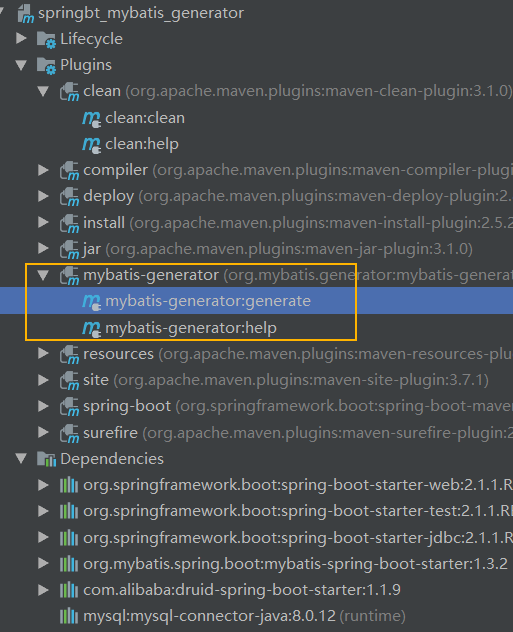The width and height of the screenshot is (513, 632).
Task: Click the druid-spring-boot-starter library icon
Action: click(x=69, y=590)
